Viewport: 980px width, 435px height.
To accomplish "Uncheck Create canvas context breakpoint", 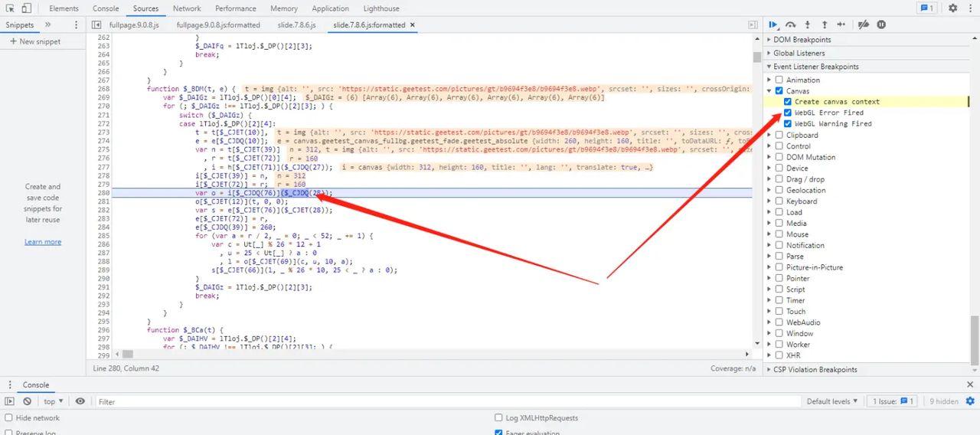I will (788, 102).
